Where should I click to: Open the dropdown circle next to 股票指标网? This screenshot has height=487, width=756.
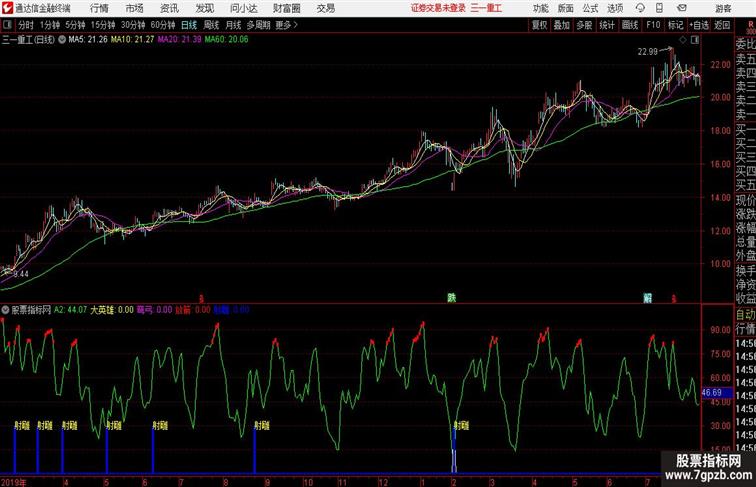point(5,310)
